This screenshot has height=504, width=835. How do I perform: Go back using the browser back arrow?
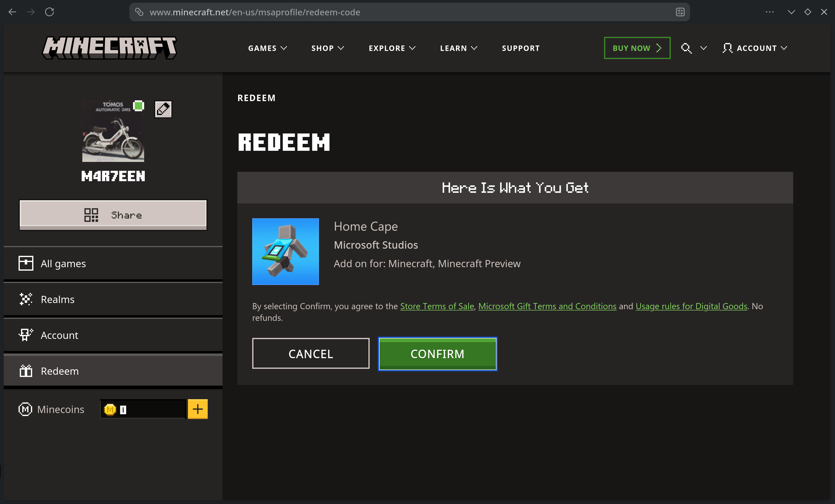[x=13, y=12]
